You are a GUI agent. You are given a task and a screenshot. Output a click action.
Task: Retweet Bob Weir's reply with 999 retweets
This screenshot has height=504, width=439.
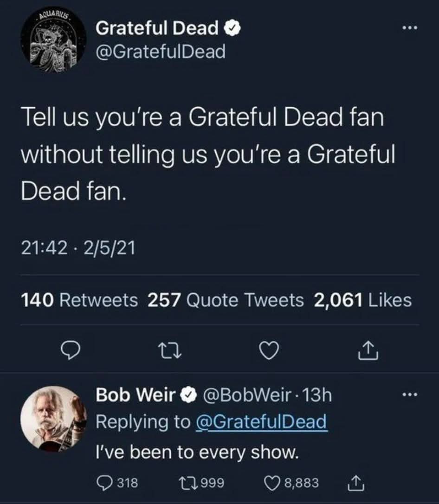[200, 483]
